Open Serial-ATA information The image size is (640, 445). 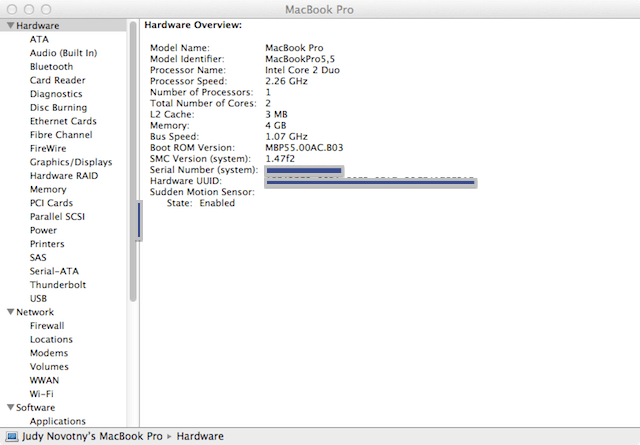54,271
